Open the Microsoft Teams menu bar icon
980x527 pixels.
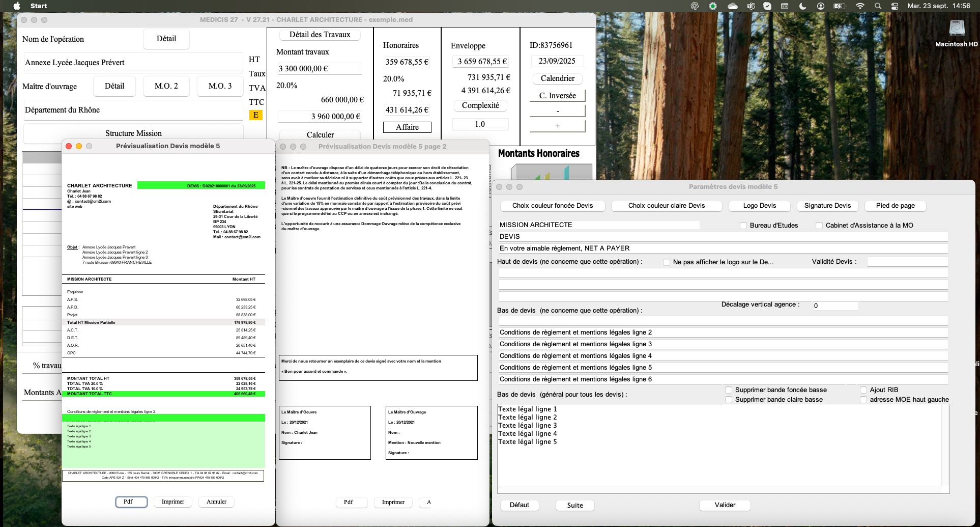(751, 6)
